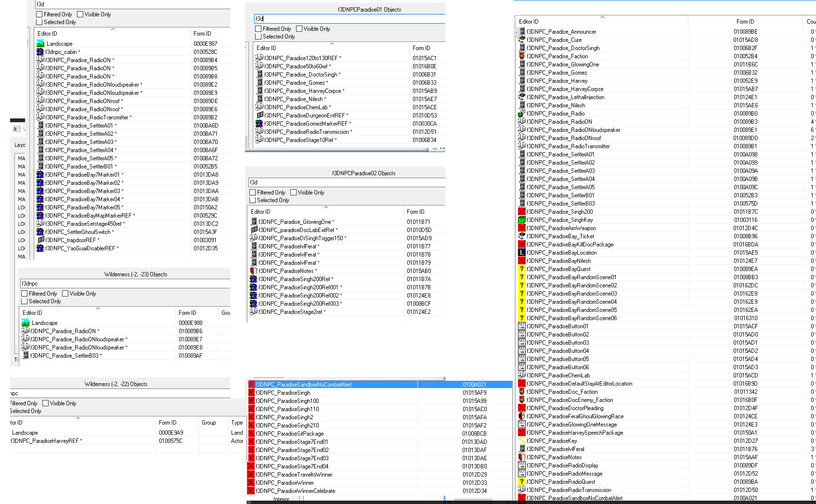The height and width of the screenshot is (504, 816).
Task: Check Visible Only in Wilderness (-2, -23) Objects
Action: point(65,294)
